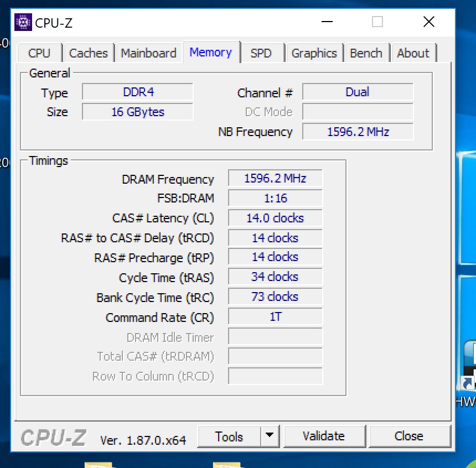Click the Tools button
Image resolution: width=476 pixels, height=468 pixels.
(x=229, y=436)
